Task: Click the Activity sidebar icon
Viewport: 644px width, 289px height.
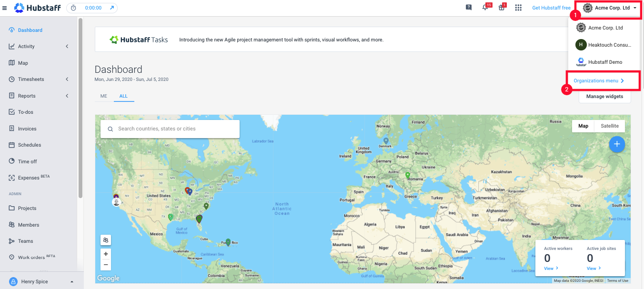Action: point(12,46)
